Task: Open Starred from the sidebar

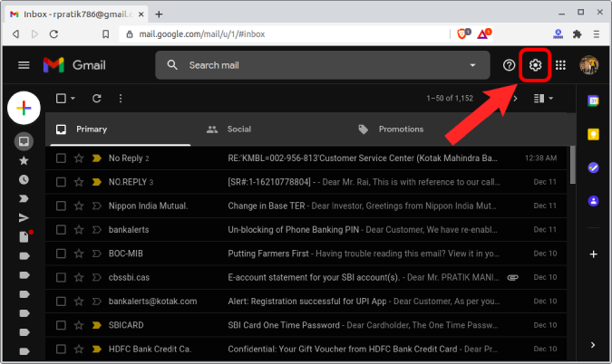Action: pos(24,160)
